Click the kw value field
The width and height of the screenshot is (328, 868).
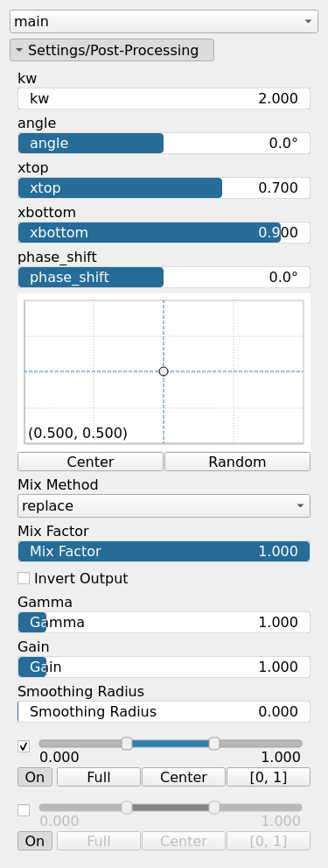click(x=164, y=98)
